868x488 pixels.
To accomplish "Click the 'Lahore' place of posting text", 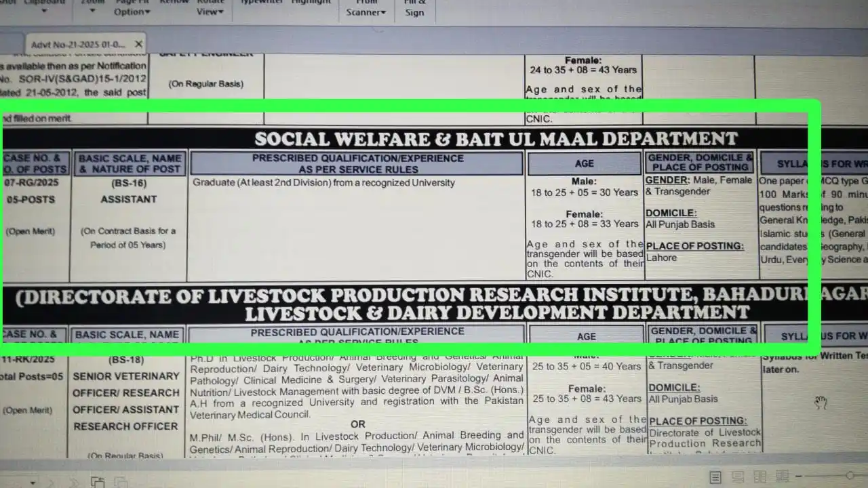I will pos(661,258).
